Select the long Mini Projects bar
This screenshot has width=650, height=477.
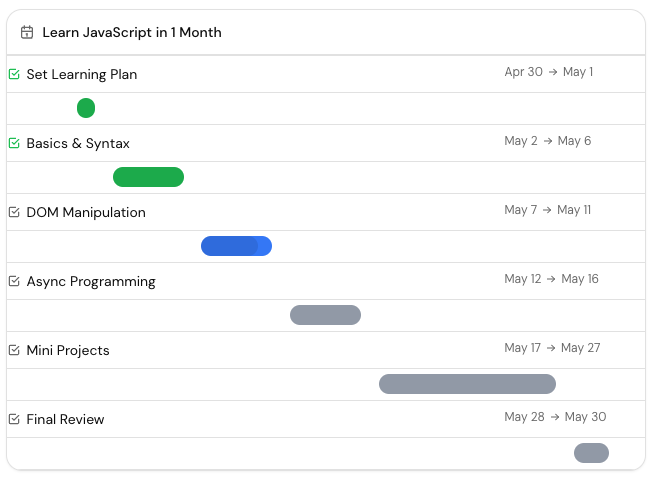click(467, 384)
